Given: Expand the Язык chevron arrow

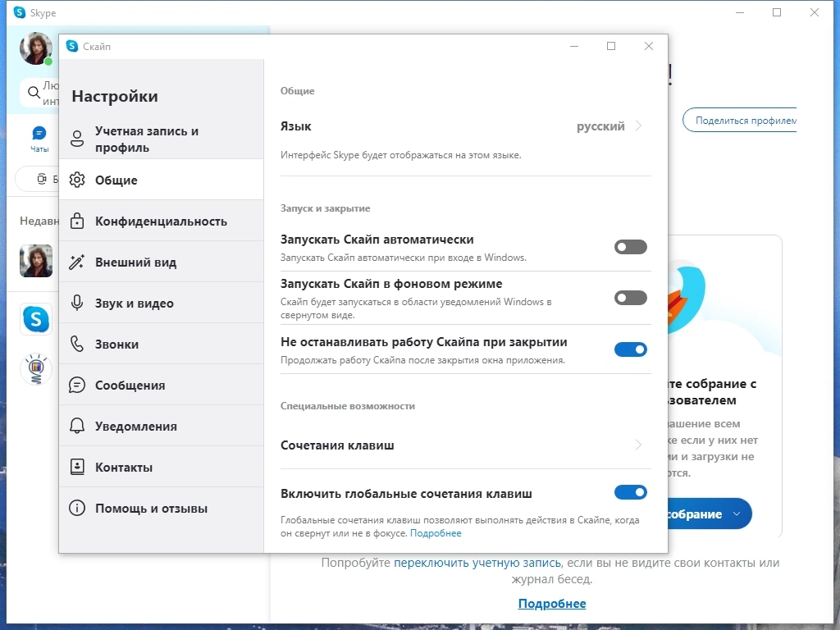Looking at the screenshot, I should [x=638, y=126].
